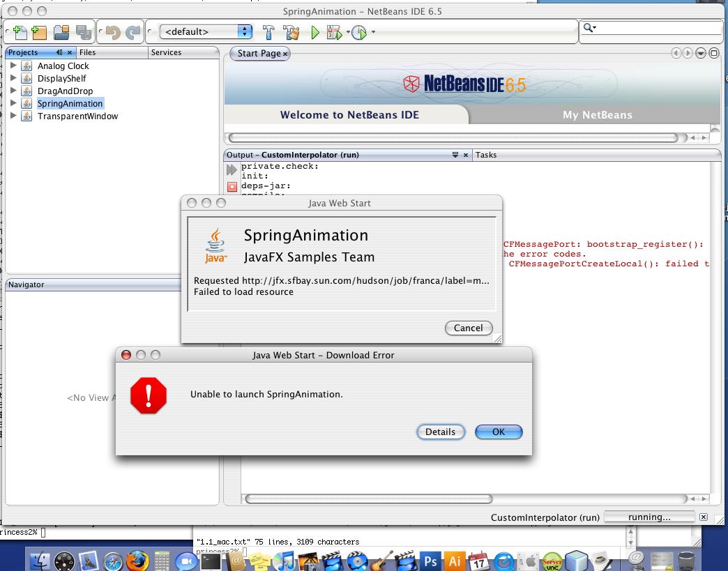
Task: Cancel the running CustomInterpolator task
Action: coord(704,517)
